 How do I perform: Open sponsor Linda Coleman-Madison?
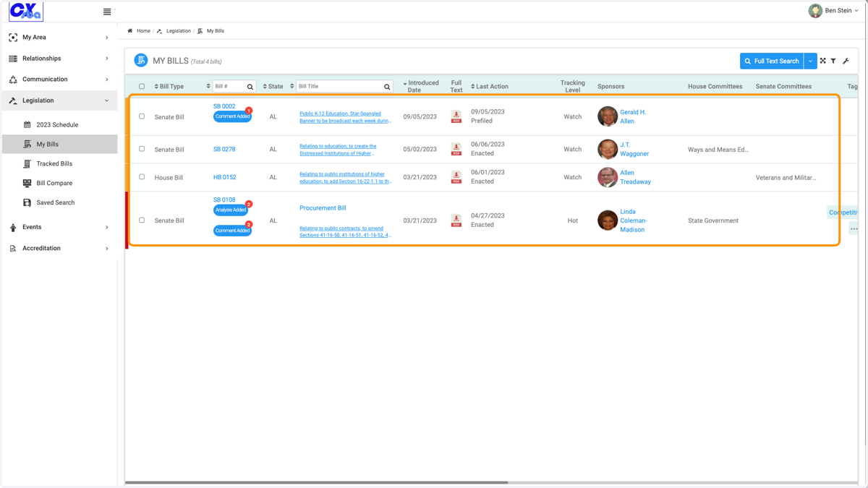point(634,221)
